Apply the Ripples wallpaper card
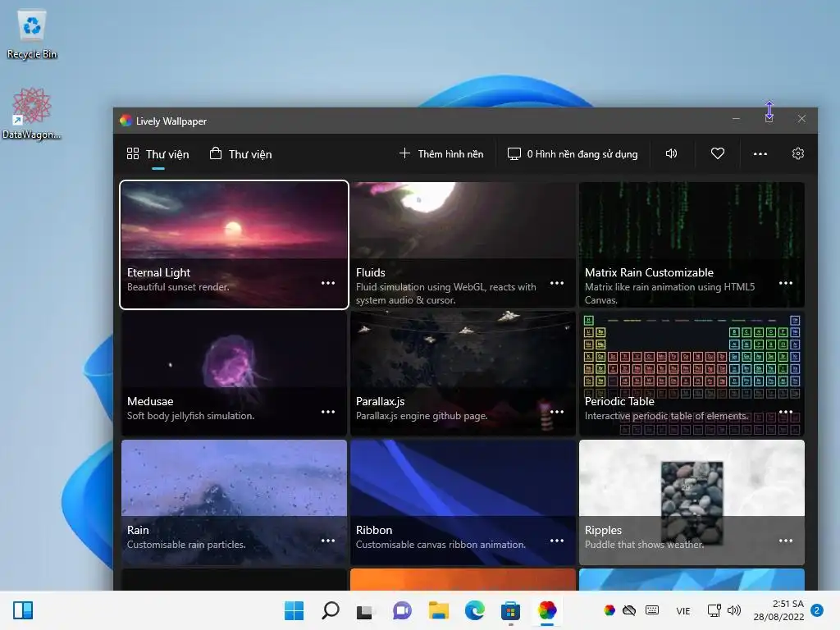This screenshot has height=630, width=840. 692,503
